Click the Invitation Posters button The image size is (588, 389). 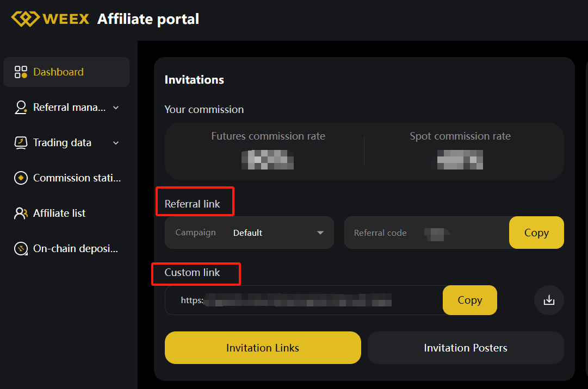(466, 347)
